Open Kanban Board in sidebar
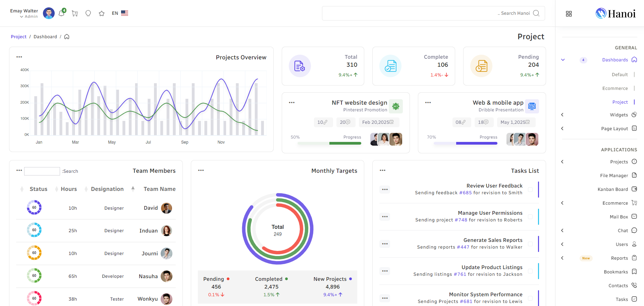Viewport: 644px width, 306px height. click(612, 189)
